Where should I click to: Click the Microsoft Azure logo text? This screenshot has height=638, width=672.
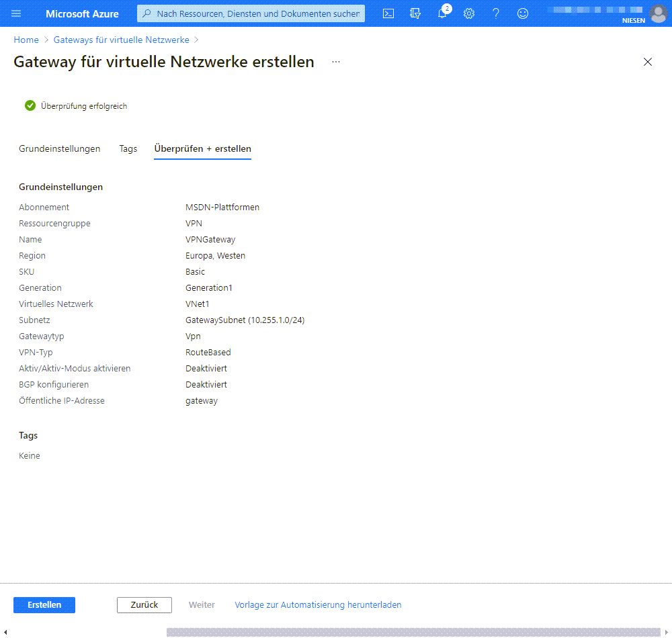click(82, 13)
